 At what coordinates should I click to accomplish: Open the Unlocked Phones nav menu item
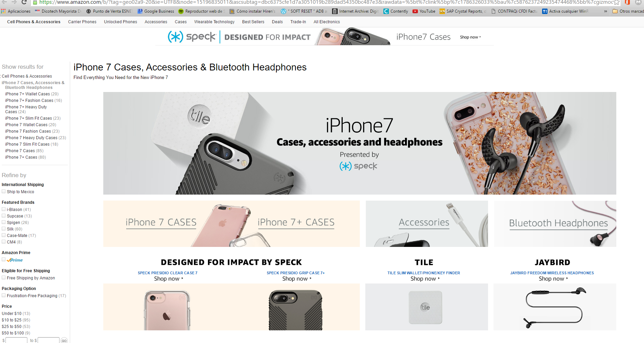coord(120,22)
